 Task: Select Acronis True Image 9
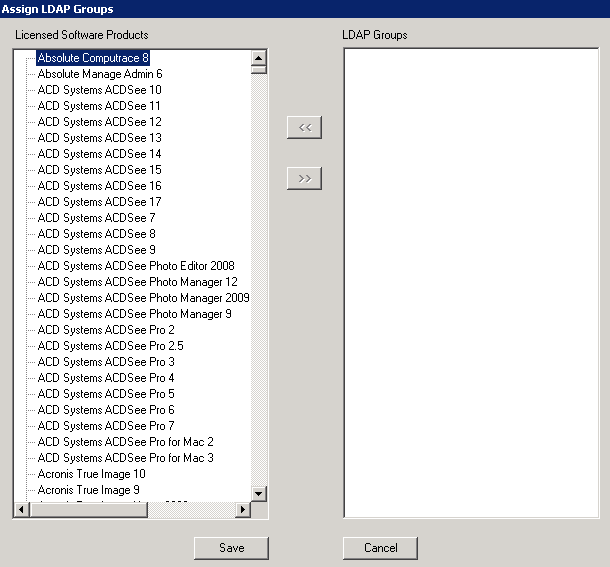click(x=89, y=490)
